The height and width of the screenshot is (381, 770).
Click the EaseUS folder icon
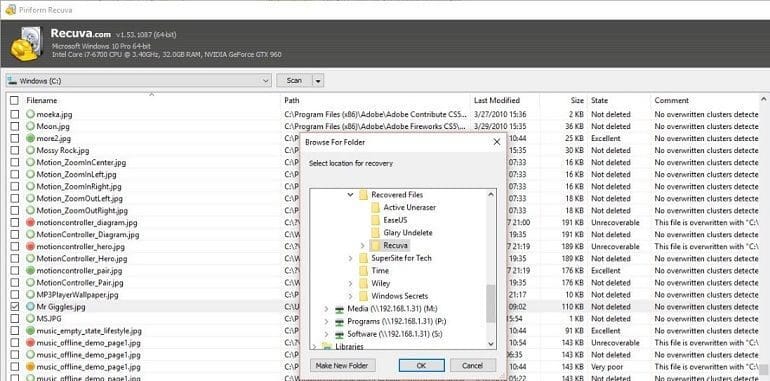pos(376,220)
